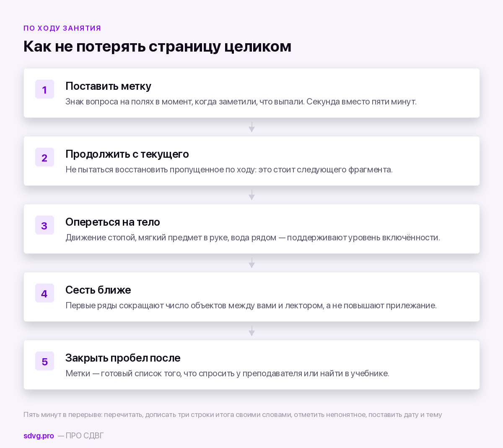503x448 pixels.
Task: Click the text 'Знак вопроса на полях'
Action: click(x=109, y=102)
